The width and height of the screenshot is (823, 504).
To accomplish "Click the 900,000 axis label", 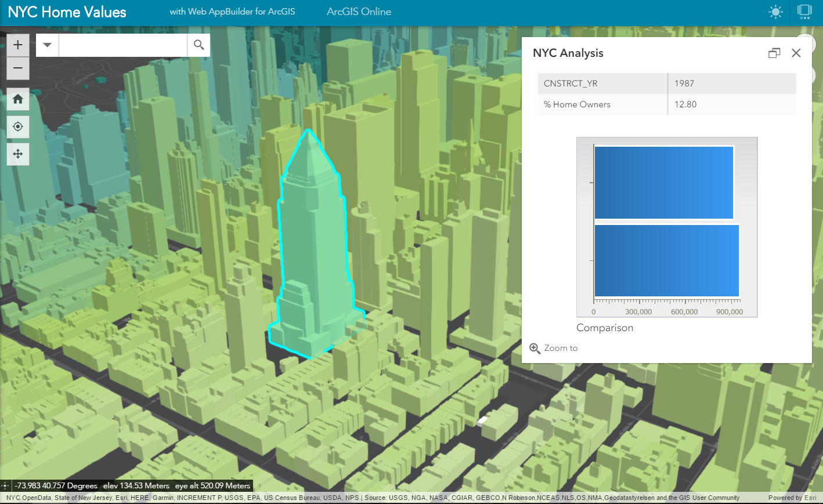I will 730,312.
